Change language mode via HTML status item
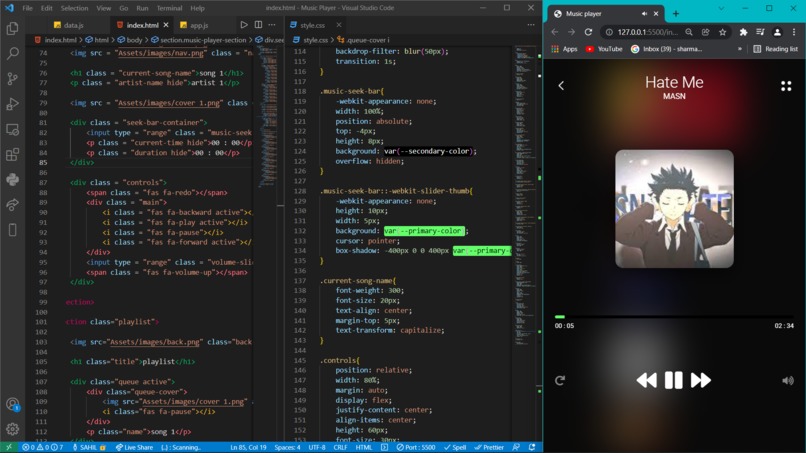This screenshot has height=453, width=806. 364,447
